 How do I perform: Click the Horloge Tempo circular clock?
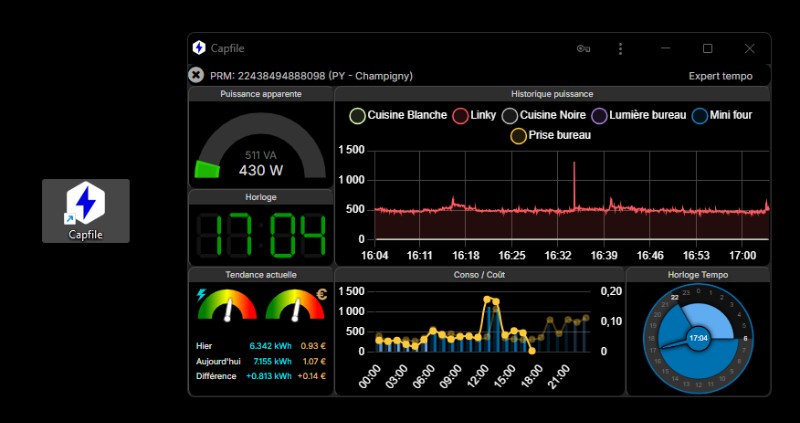tap(697, 339)
